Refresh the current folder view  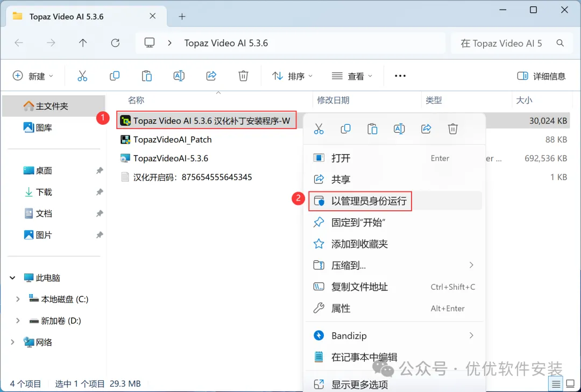point(115,43)
